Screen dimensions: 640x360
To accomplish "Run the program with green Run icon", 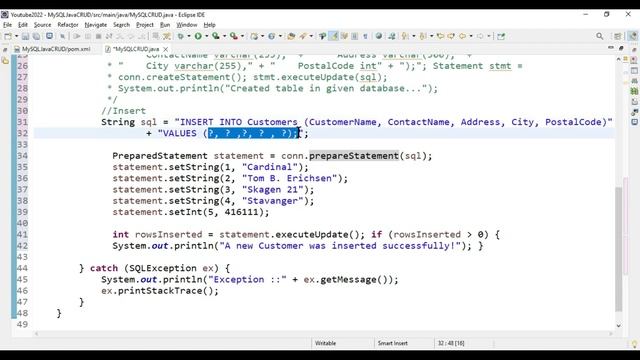I will tap(198, 36).
